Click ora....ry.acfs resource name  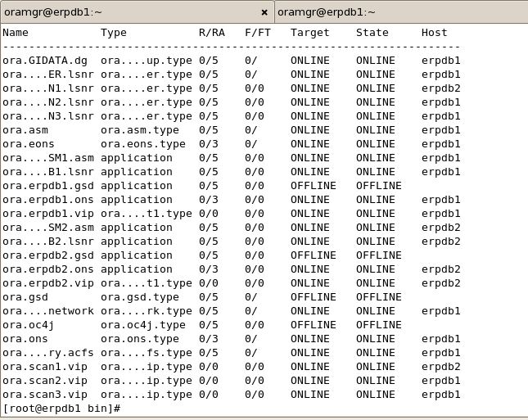click(48, 353)
